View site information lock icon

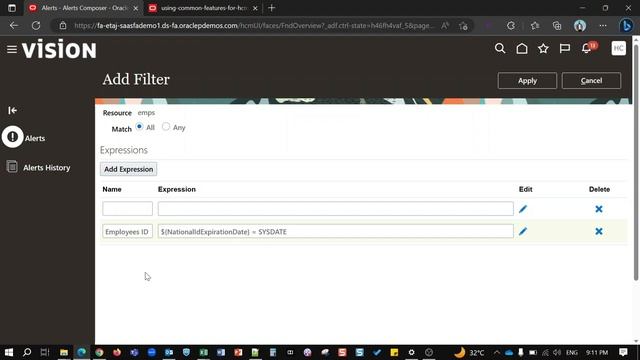[x=62, y=26]
